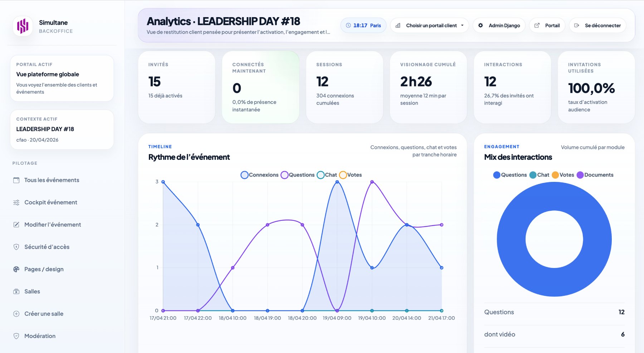Click the blue Questions legend color swatch
Viewport: 644px width, 353px height.
coord(497,175)
